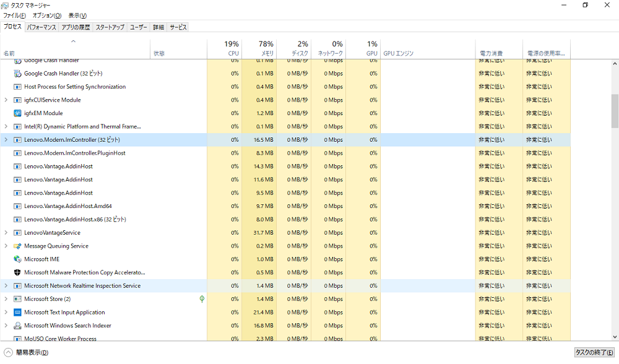Click the Lenovo.Vantage.AddinHost.x86 process icon

[x=17, y=220]
